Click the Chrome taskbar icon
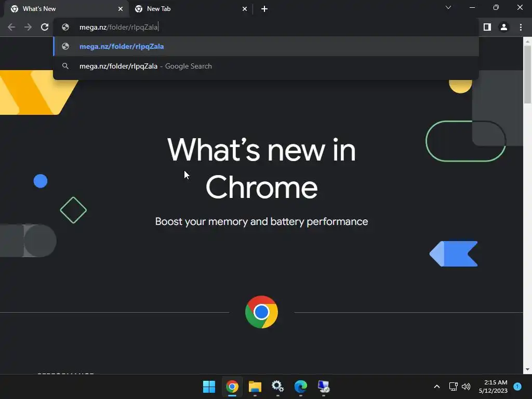Screen dimensions: 532x399 pos(232,387)
